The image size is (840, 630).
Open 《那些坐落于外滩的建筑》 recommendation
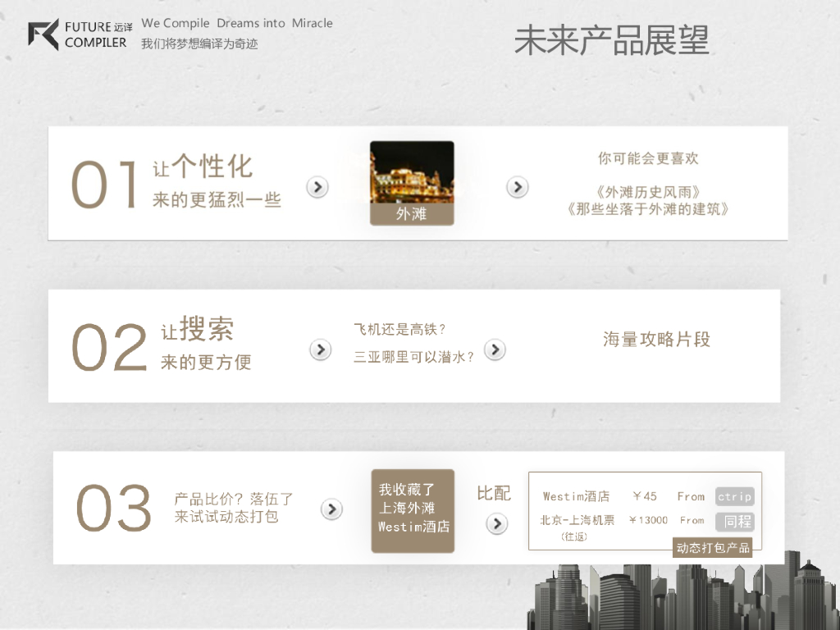[648, 209]
